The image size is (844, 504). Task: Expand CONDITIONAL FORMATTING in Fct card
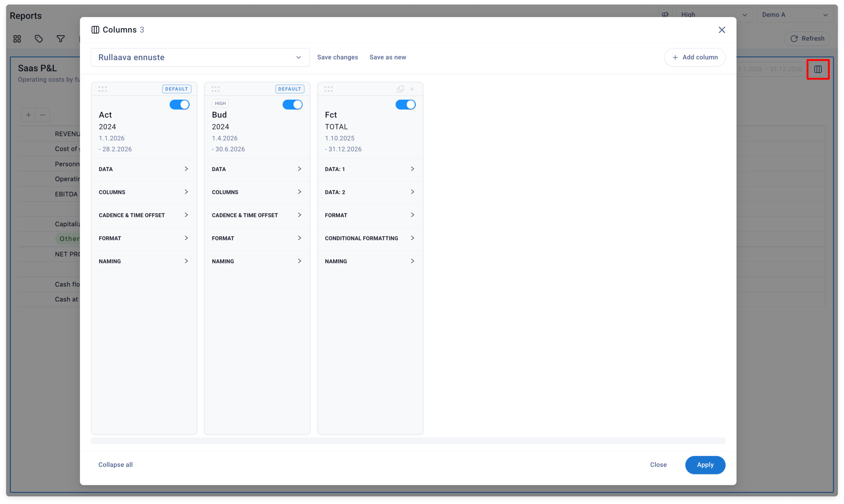pyautogui.click(x=370, y=238)
